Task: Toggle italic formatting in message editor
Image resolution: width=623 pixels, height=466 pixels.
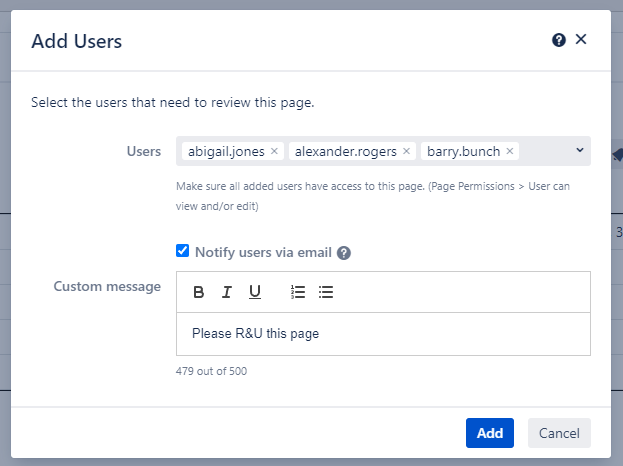Action: coord(227,292)
